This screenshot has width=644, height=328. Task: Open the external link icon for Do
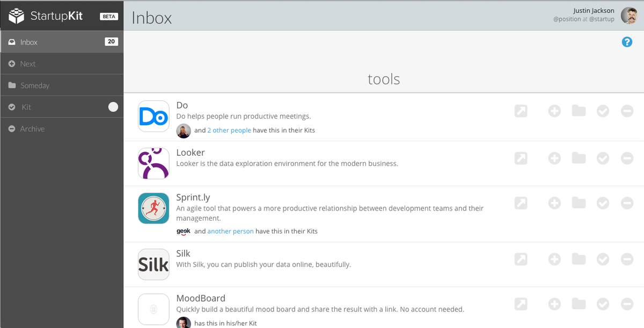[521, 111]
